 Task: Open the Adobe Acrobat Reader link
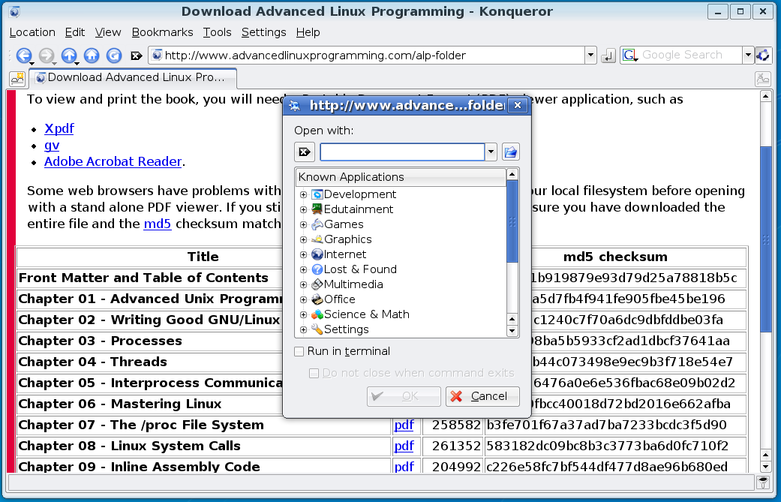(113, 161)
